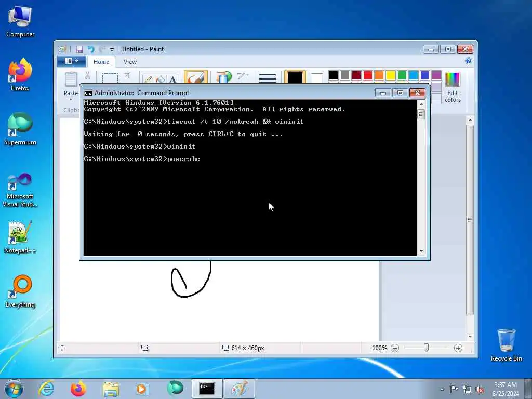The image size is (532, 399).
Task: Expand the Customize Quick Access Toolbar arrow
Action: (x=112, y=49)
